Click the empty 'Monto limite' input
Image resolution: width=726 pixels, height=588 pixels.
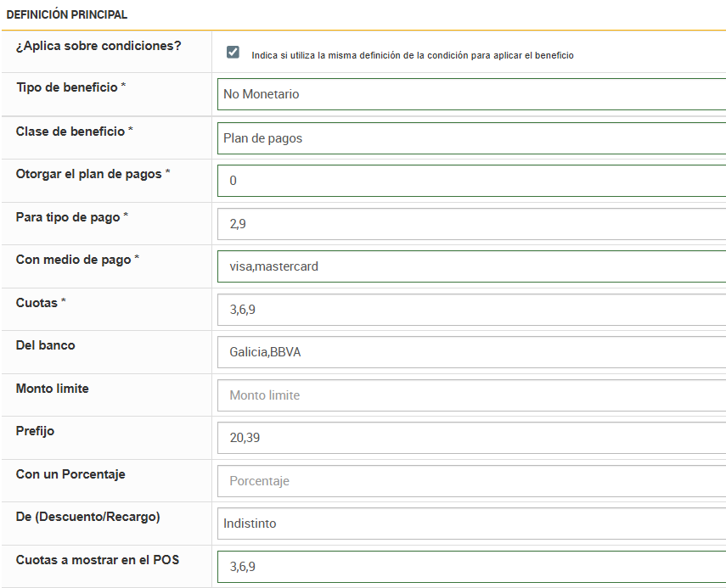(x=471, y=395)
